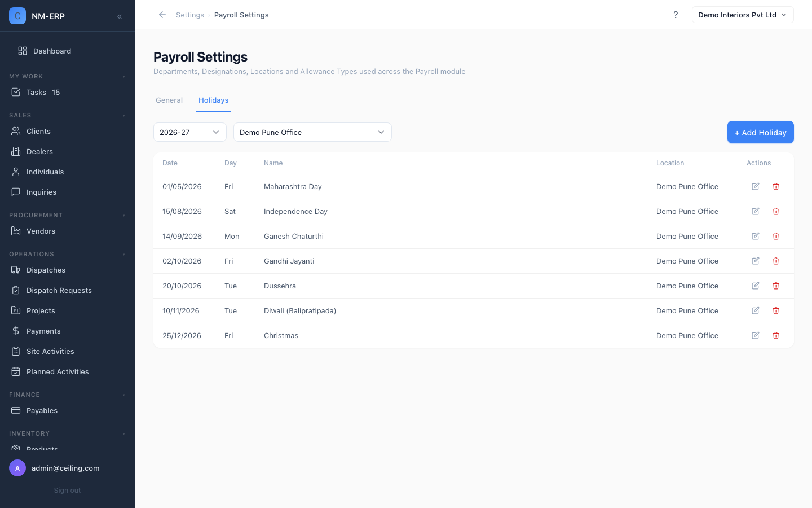Collapse the MY WORK sidebar section
Viewport: 812px width, 508px height.
coord(68,76)
